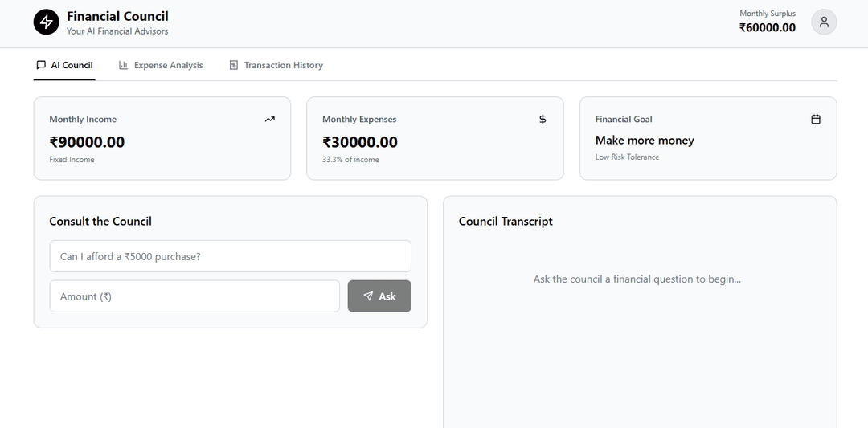Select the Monthly Expenses card
Image resolution: width=868 pixels, height=428 pixels.
pyautogui.click(x=435, y=139)
